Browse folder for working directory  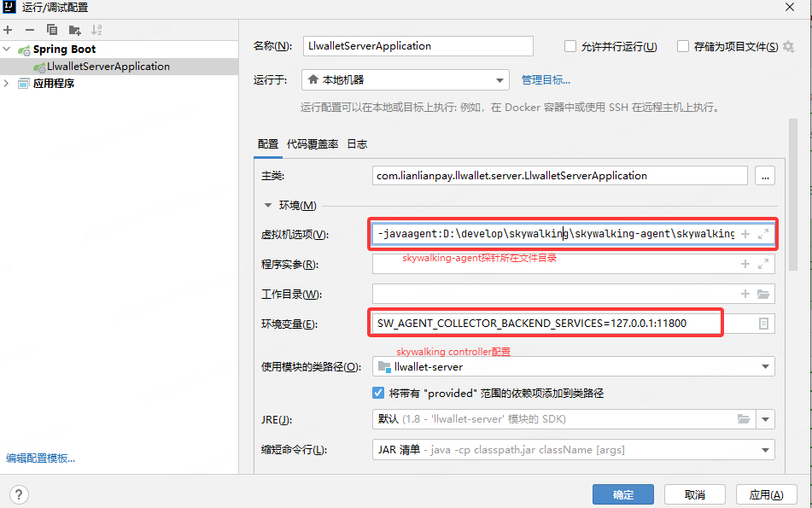click(x=763, y=295)
